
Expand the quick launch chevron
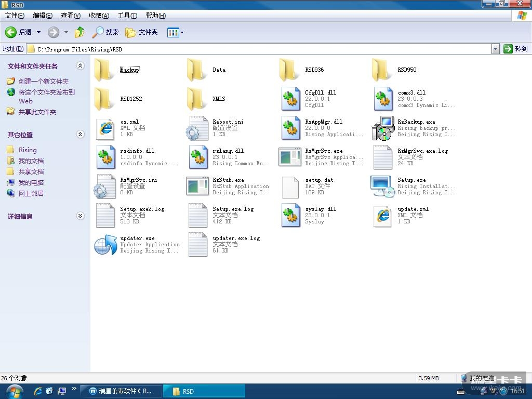74,389
